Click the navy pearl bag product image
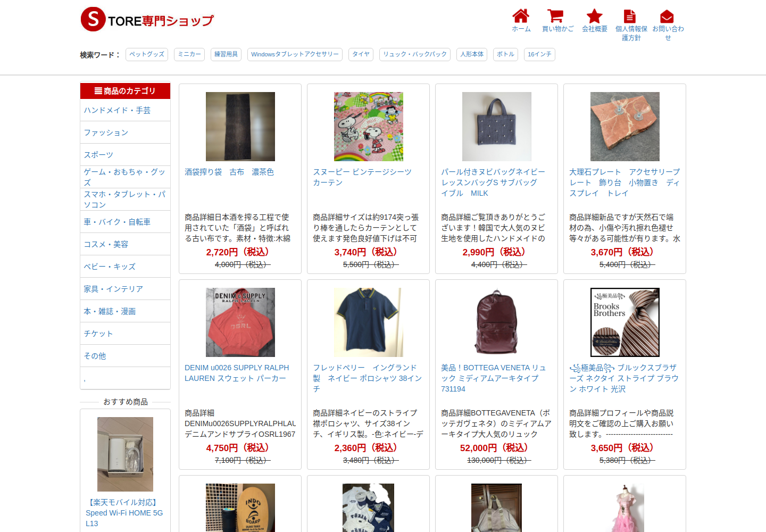 [497, 127]
